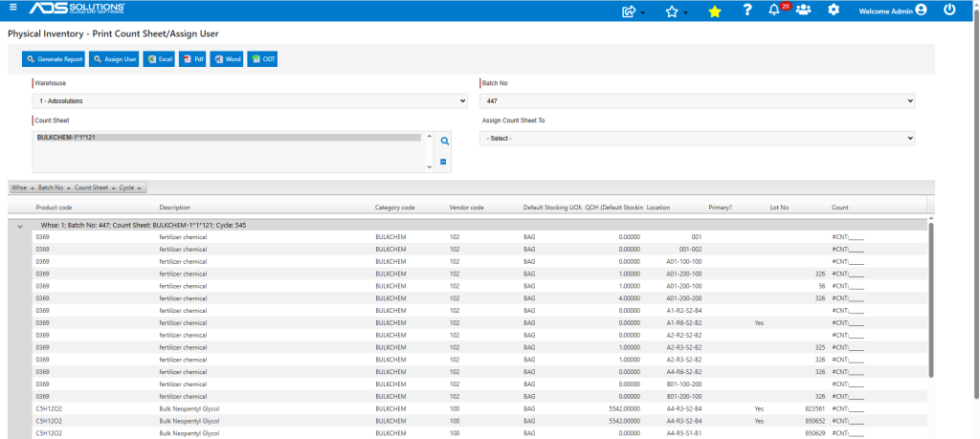Sort by Location column header
Image resolution: width=980 pixels, height=439 pixels.
[658, 208]
